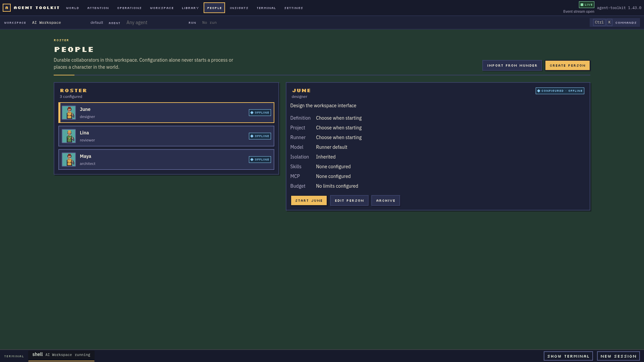The image size is (644, 362).
Task: Click the MCP 'None configured' value
Action: pos(333,176)
